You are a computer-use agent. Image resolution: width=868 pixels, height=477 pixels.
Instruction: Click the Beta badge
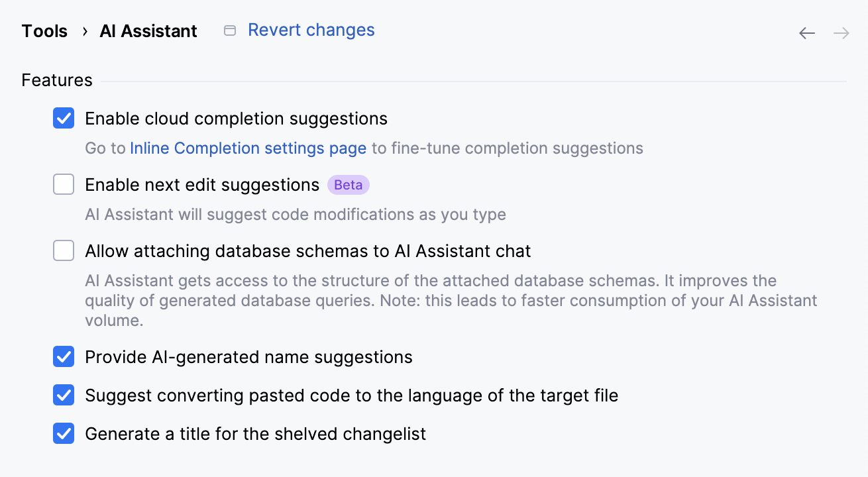coord(348,185)
